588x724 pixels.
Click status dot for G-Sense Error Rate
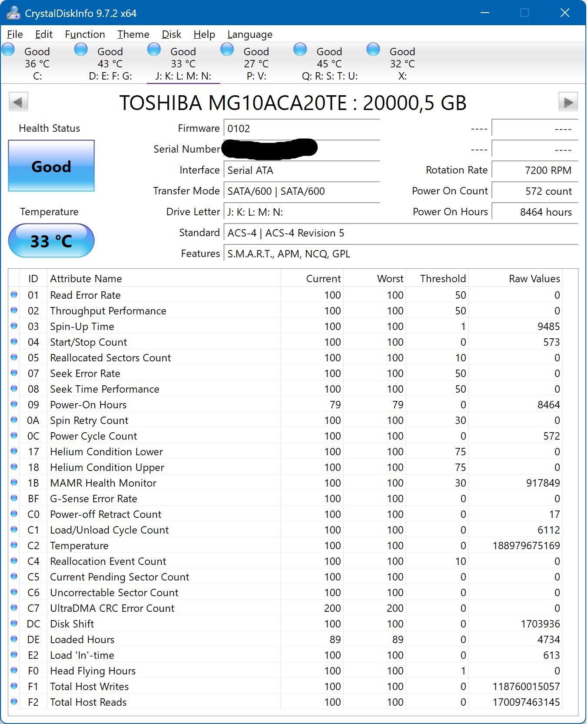(x=14, y=498)
